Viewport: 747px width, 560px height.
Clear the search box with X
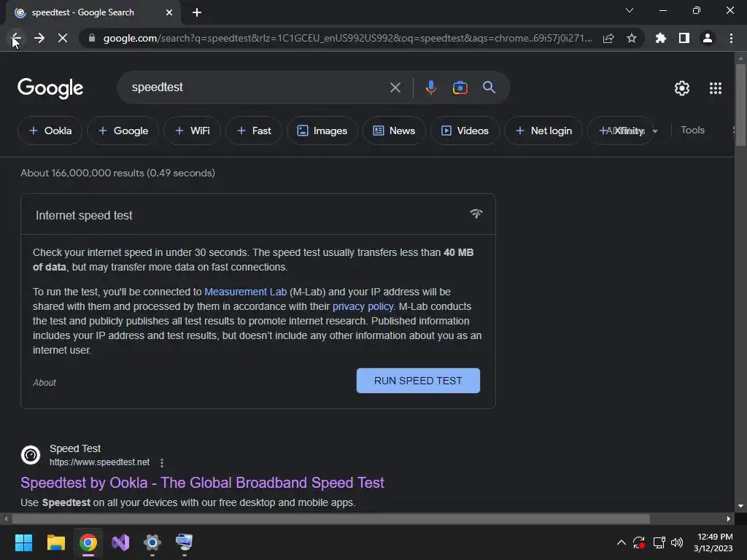click(x=395, y=87)
